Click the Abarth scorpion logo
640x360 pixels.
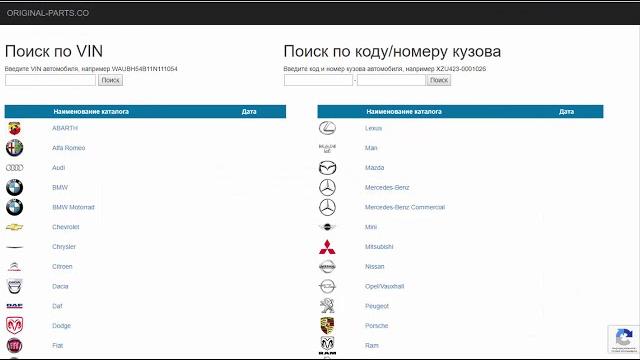[x=14, y=128]
